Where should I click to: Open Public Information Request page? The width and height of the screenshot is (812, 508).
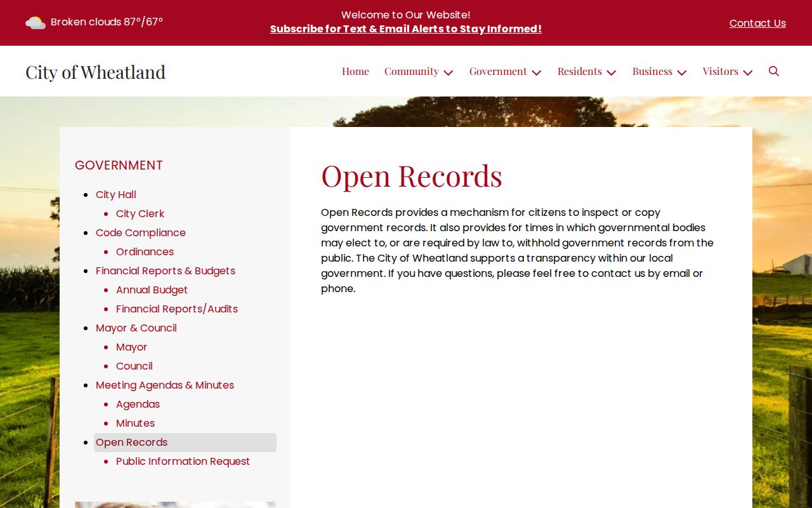click(x=183, y=461)
